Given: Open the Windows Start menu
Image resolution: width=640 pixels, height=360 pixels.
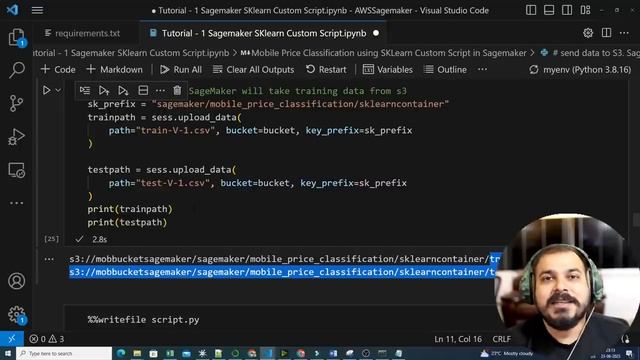Looking at the screenshot, I should [7, 353].
